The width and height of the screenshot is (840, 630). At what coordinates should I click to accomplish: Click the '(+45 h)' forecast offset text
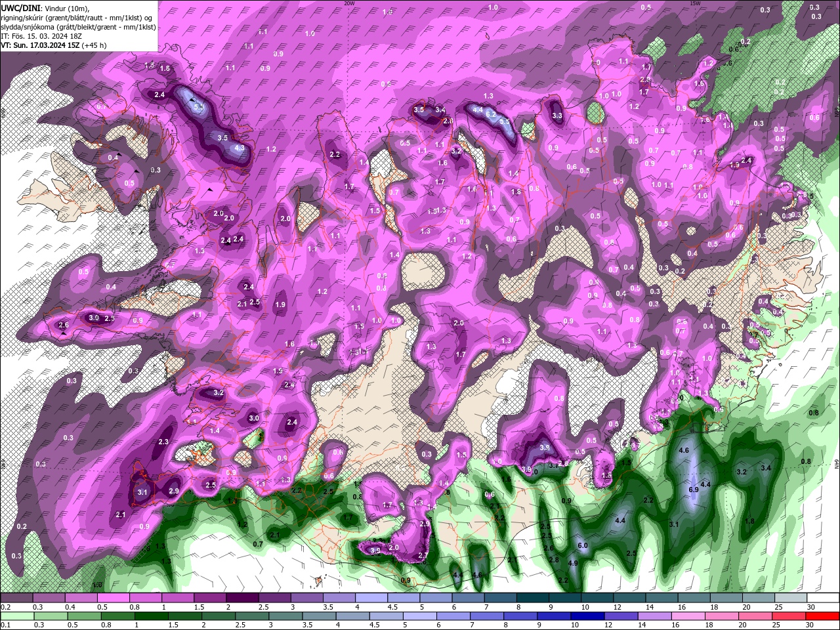coord(94,45)
